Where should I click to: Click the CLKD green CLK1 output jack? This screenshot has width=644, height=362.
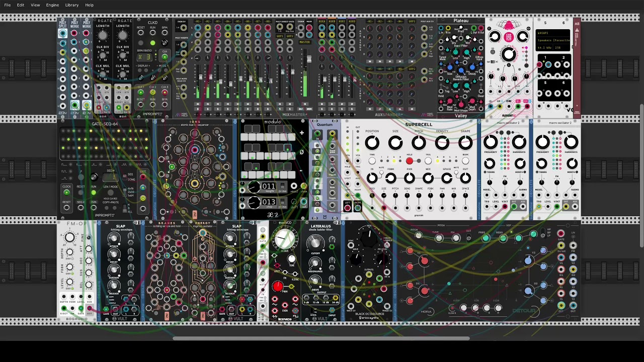click(x=140, y=93)
